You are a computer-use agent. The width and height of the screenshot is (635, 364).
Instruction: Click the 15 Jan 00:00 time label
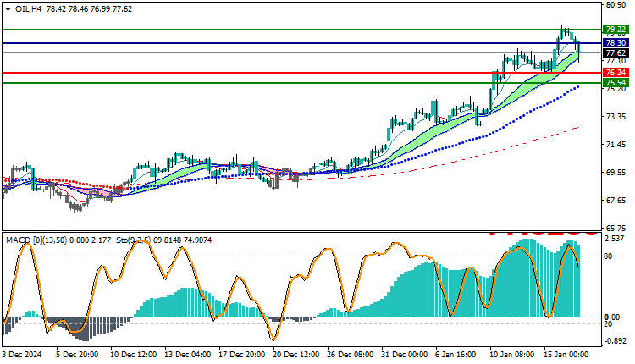566,355
